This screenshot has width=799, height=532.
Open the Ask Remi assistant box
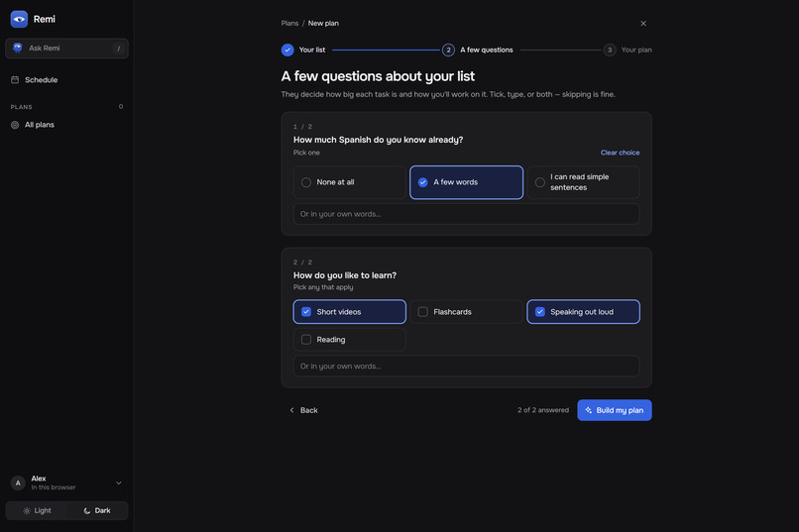click(66, 49)
